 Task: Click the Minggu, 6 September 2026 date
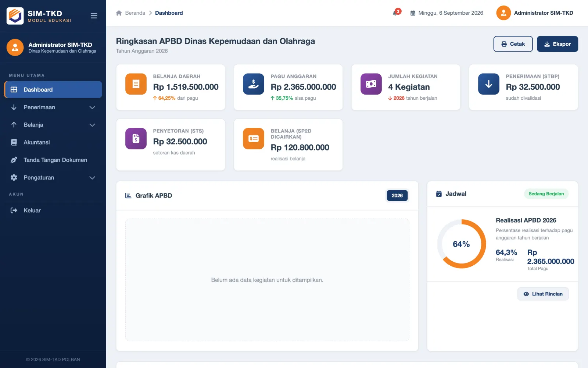(x=451, y=13)
